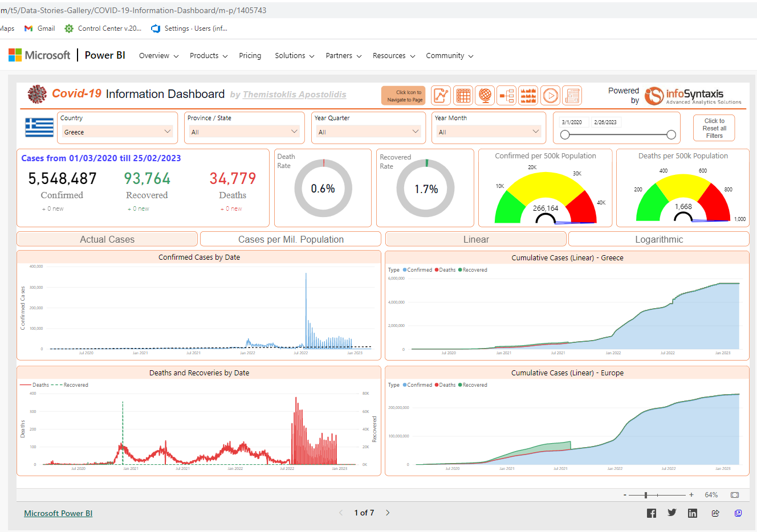Click the infoSyntaxis logo
The width and height of the screenshot is (757, 532).
pos(693,96)
